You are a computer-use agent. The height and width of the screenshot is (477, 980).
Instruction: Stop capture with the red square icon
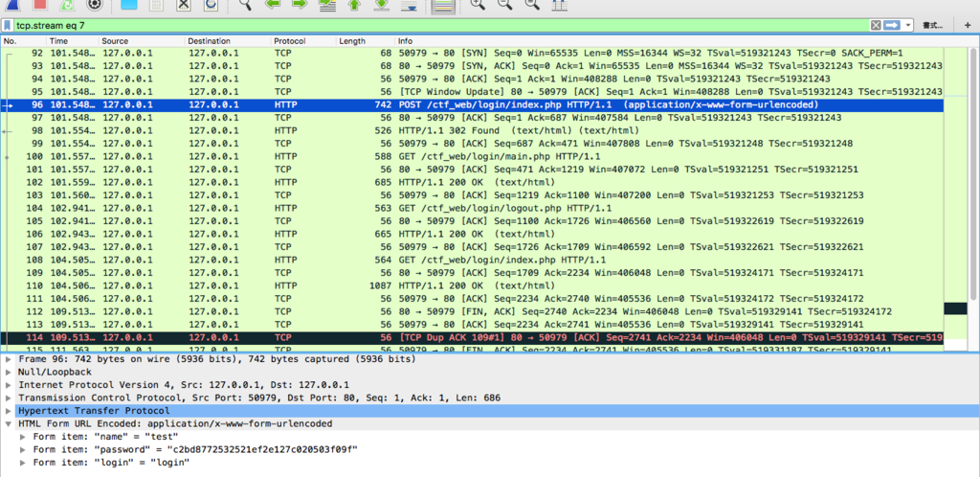tap(40, 5)
